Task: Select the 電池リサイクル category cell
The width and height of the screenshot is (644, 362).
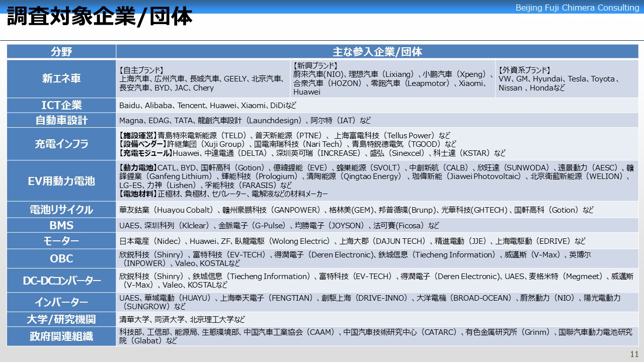Action: (x=61, y=210)
